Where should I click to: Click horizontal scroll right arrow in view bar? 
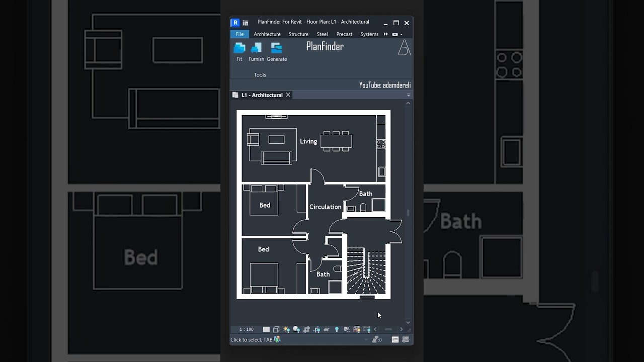pyautogui.click(x=401, y=329)
